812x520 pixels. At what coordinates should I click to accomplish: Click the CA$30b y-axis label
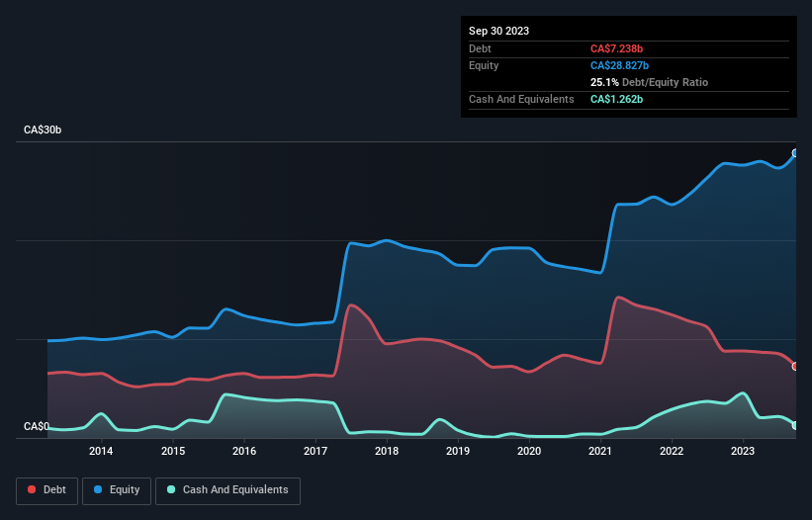pos(43,130)
